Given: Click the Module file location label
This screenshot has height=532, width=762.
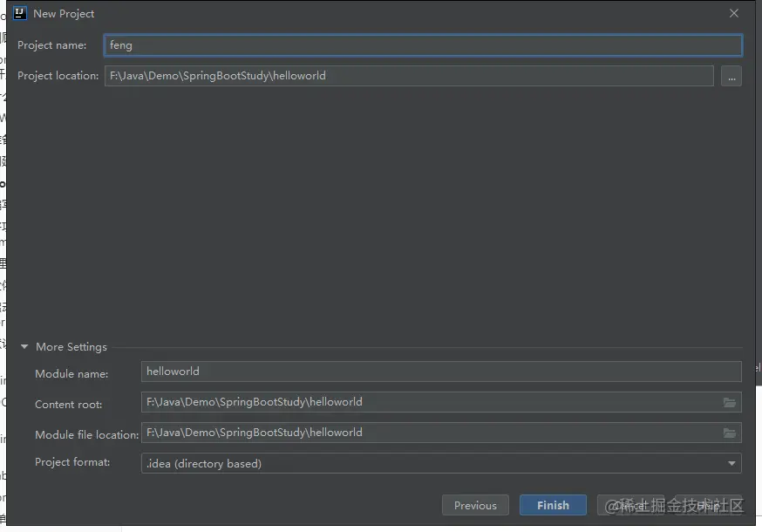Looking at the screenshot, I should [x=87, y=434].
